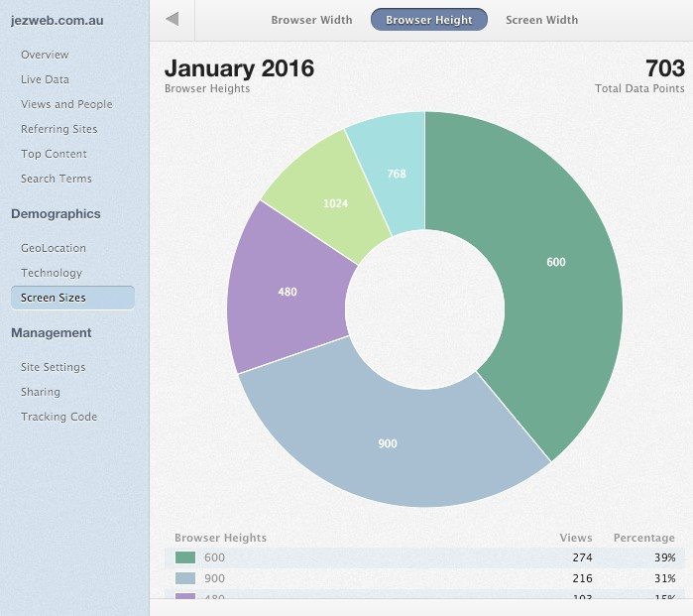Screen dimensions: 693x616
Task: Click the 600 label in legend row
Action: (214, 557)
